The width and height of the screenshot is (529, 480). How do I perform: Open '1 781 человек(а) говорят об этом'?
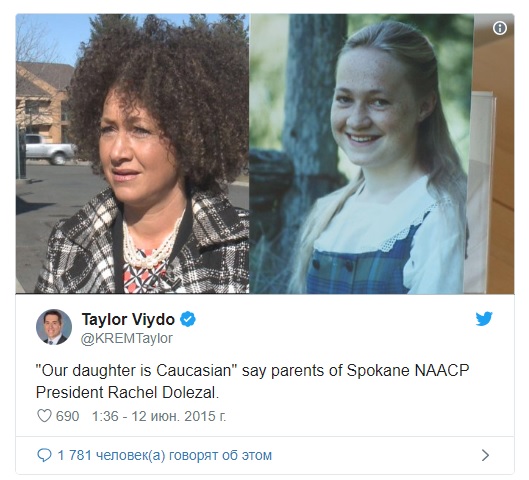(x=165, y=455)
